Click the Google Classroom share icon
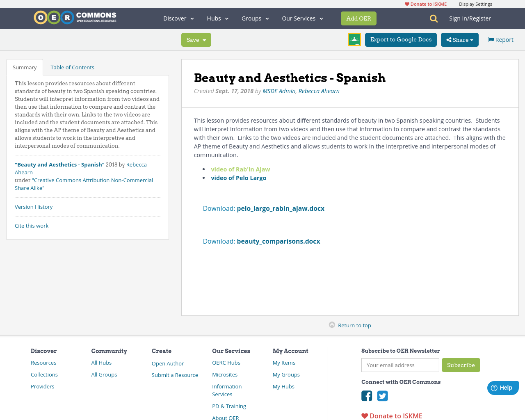 click(354, 39)
